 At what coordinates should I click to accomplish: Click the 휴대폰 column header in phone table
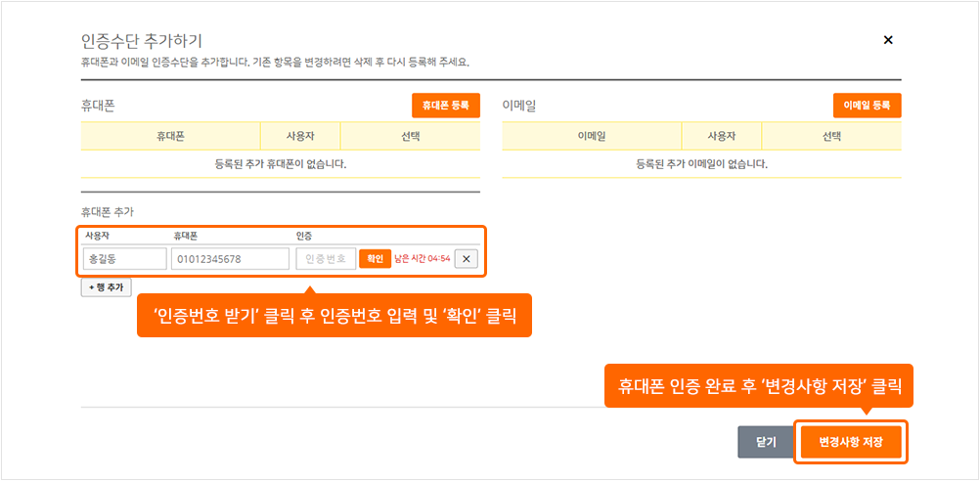tap(170, 136)
